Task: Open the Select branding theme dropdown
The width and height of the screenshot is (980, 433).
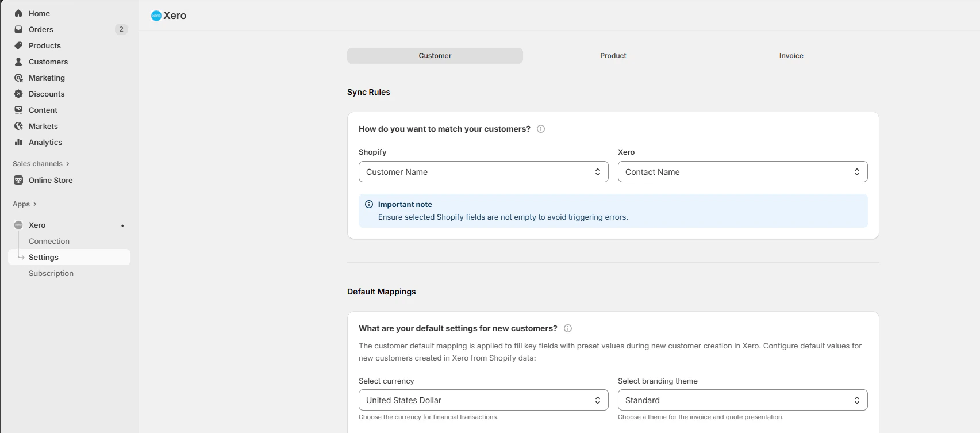Action: pos(743,400)
